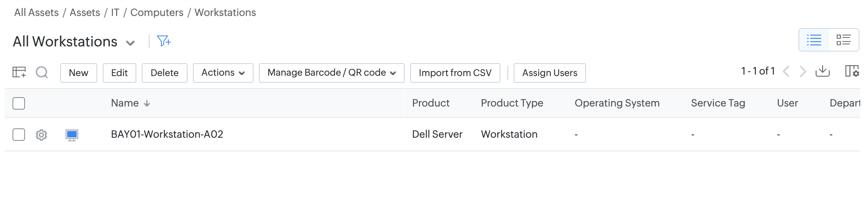This screenshot has height=206, width=868.
Task: Click the gear icon for BAY01-Workstation-A02
Action: coord(41,135)
